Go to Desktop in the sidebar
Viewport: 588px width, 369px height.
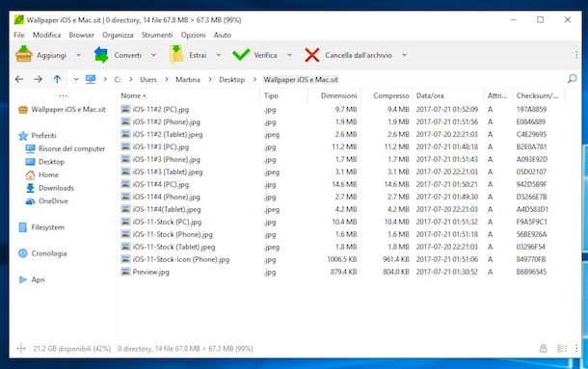(x=51, y=162)
